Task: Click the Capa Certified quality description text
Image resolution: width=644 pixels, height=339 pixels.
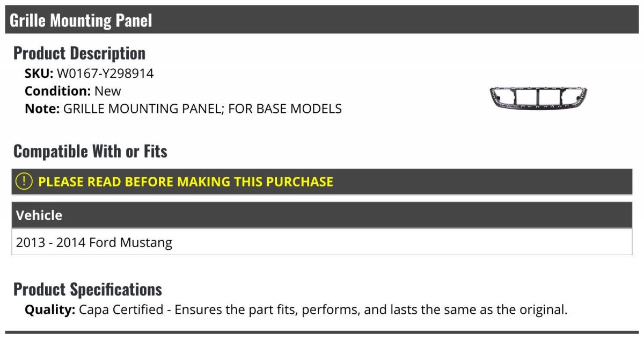Action: (323, 310)
